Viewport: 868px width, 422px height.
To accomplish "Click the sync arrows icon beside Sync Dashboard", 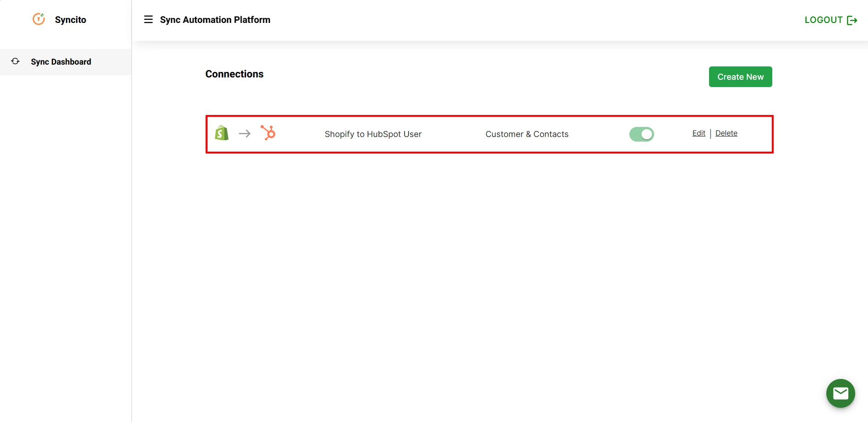I will pos(15,61).
